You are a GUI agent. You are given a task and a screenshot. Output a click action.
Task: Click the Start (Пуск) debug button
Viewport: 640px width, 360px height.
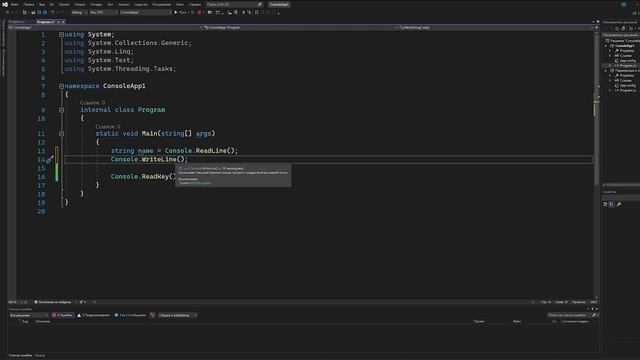(181, 13)
